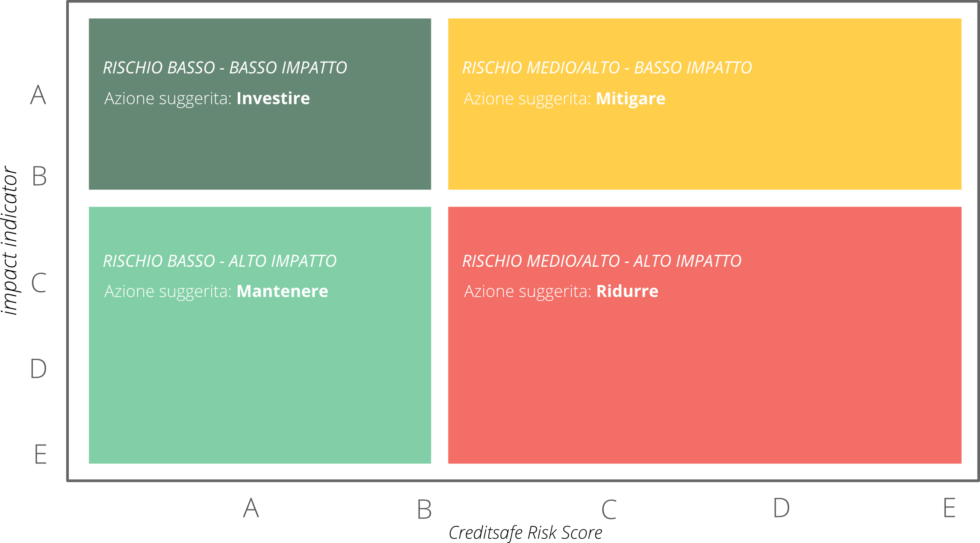980x543 pixels.
Task: Select the bold "Ridurre" suggested action
Action: pyautogui.click(x=627, y=291)
